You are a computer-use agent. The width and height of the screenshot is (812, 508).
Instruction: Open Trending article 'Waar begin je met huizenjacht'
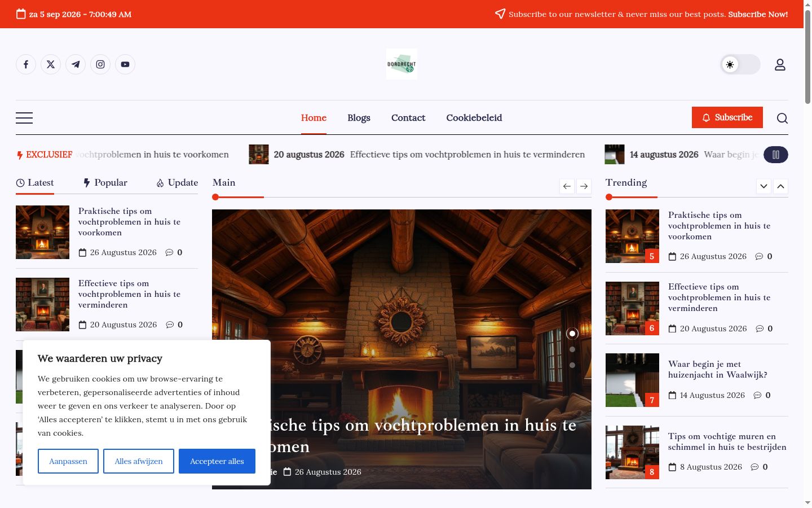pyautogui.click(x=718, y=369)
